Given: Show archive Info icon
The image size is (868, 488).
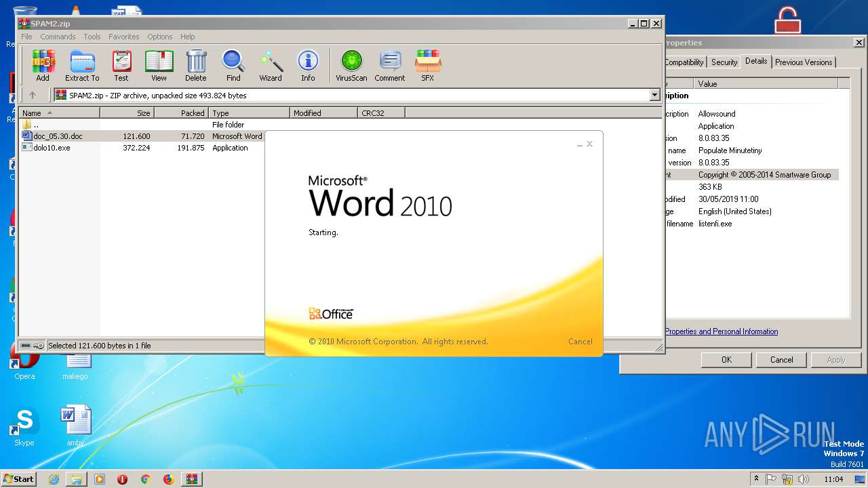Looking at the screenshot, I should [x=308, y=66].
